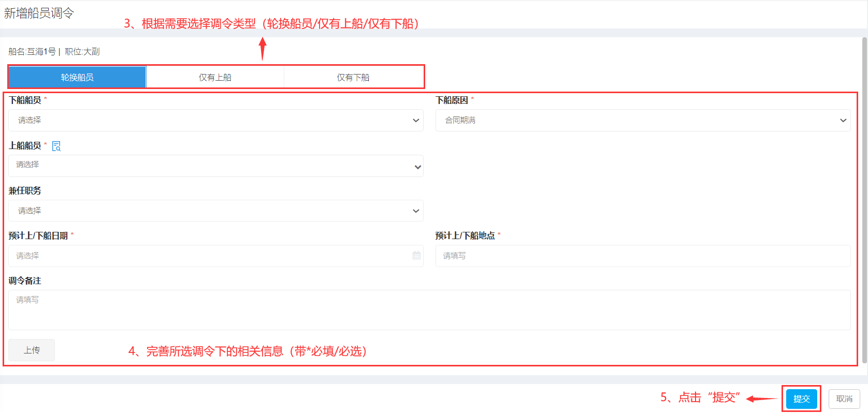Viewport: 868px width, 413px height.
Task: Click the 预计上/下船日期 date field
Action: [x=216, y=256]
